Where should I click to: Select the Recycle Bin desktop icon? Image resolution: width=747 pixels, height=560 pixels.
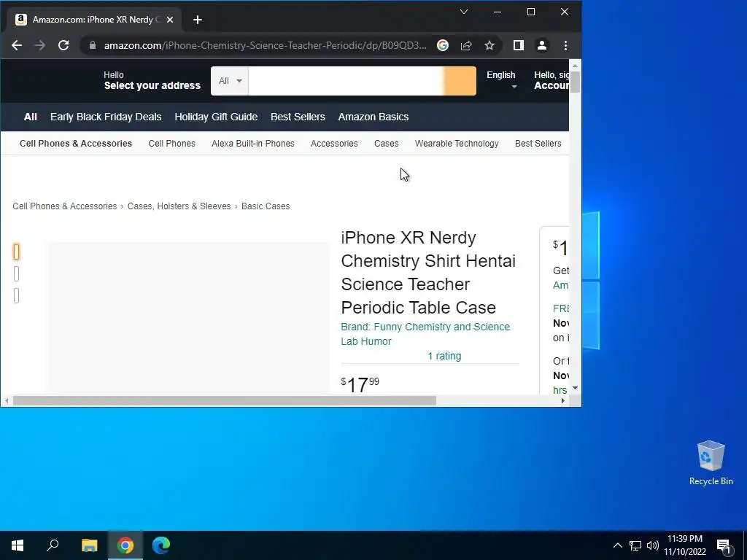click(711, 463)
